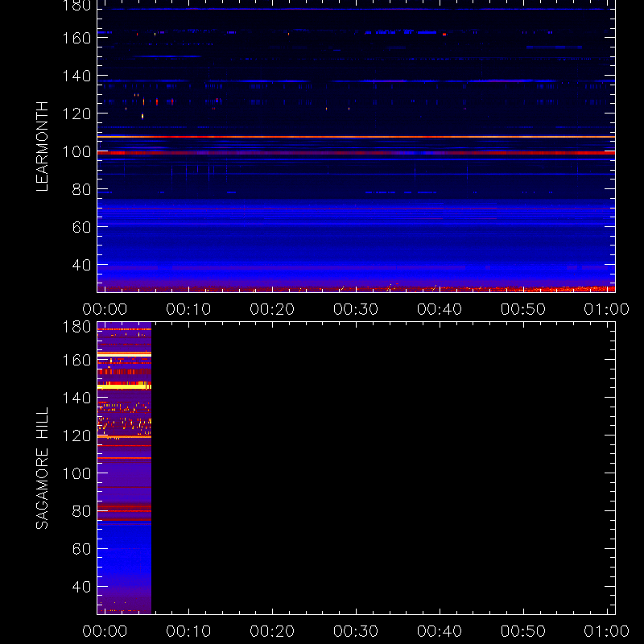
Task: Click the 00:10 time label under Learmonth plot
Action: pos(188,309)
